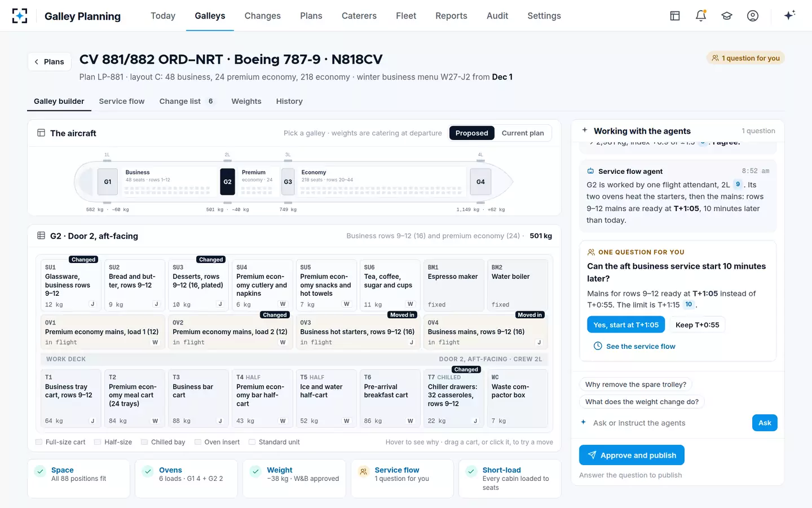
Task: Open the History tab
Action: point(289,102)
